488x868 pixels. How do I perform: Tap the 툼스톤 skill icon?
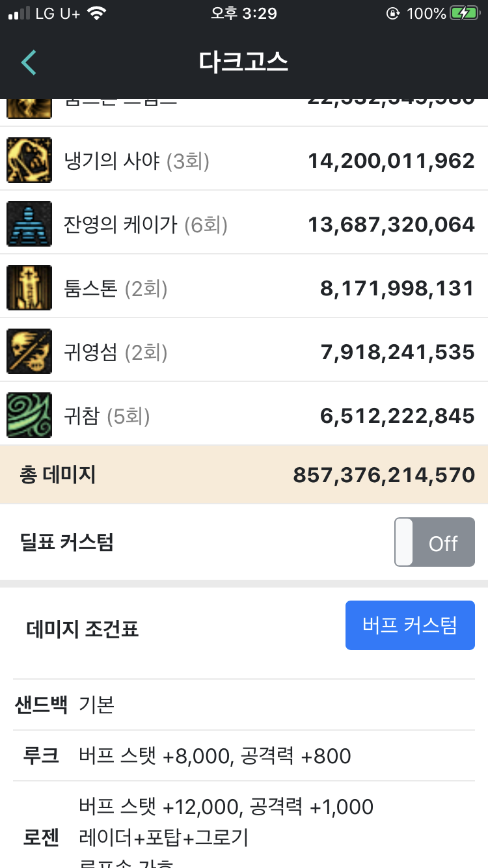point(29,288)
